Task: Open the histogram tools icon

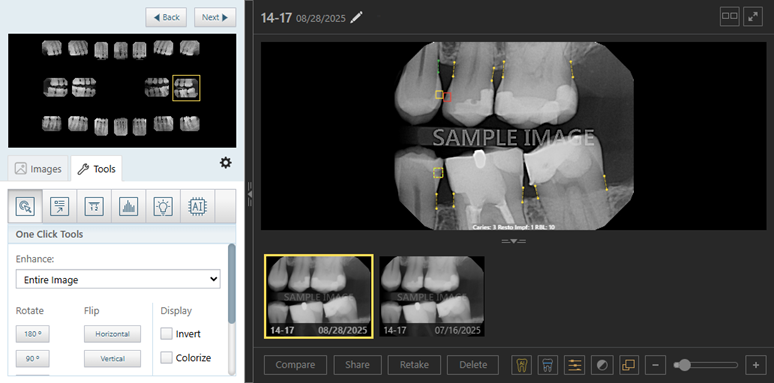Action: (128, 206)
